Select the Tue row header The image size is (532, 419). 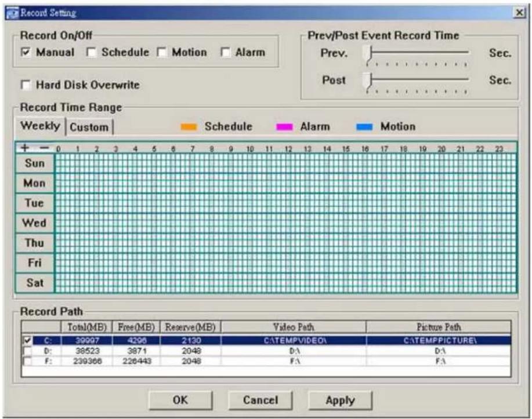(35, 203)
